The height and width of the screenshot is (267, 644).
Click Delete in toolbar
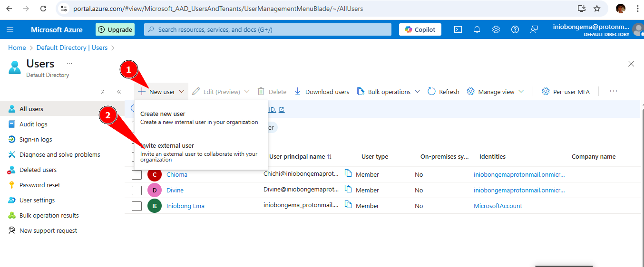(272, 92)
